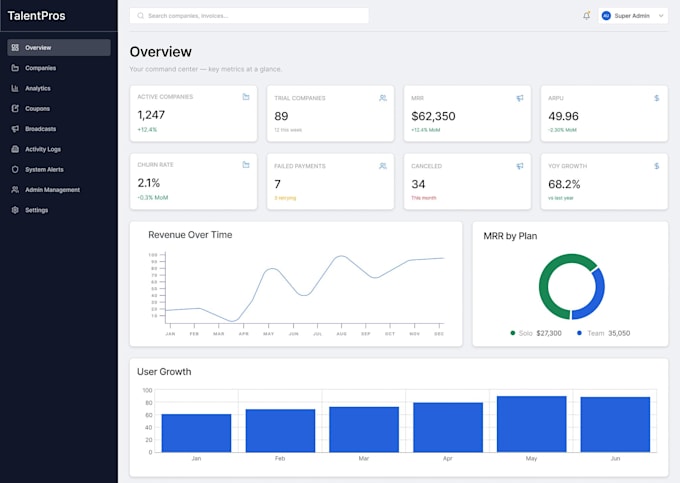Click the 68.2% YoY growth value
Viewport: 680px width, 483px height.
click(x=564, y=184)
